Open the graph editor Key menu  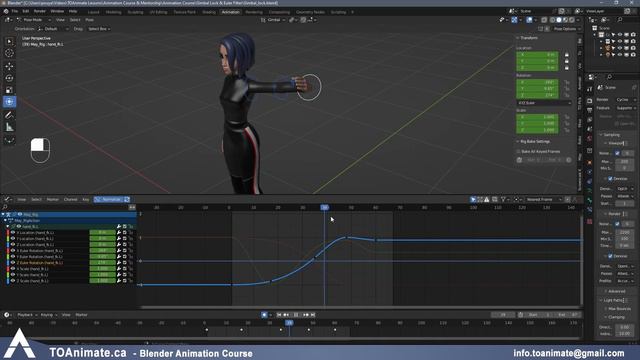click(86, 200)
